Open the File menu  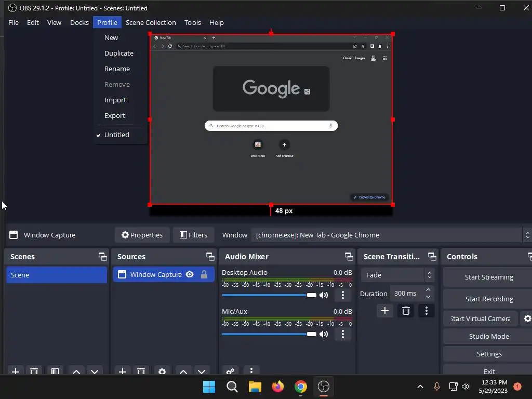coord(14,22)
